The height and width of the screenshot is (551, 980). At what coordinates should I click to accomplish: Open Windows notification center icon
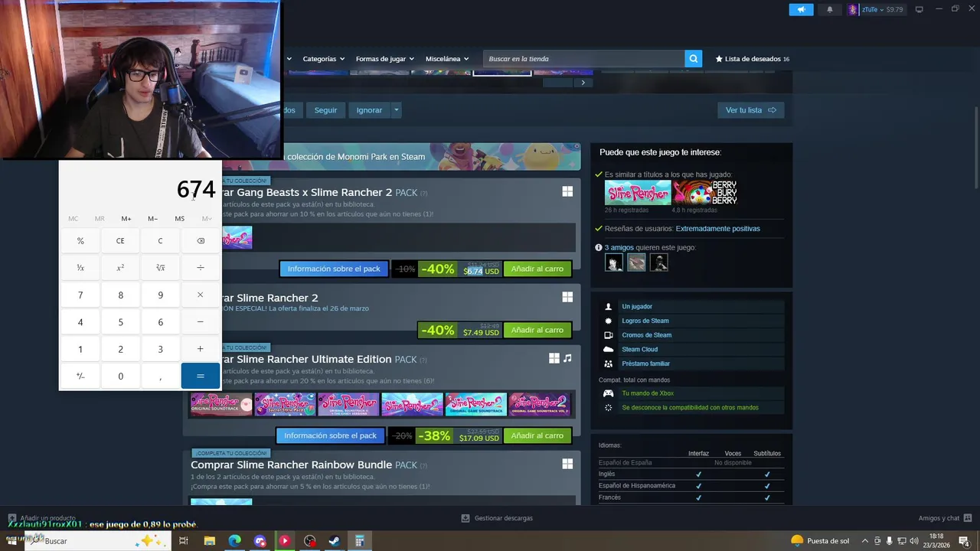click(964, 541)
